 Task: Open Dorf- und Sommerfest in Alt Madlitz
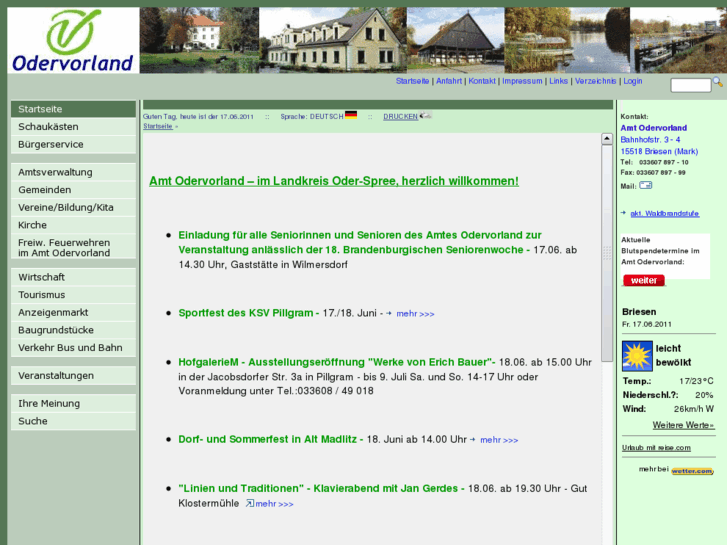click(268, 439)
